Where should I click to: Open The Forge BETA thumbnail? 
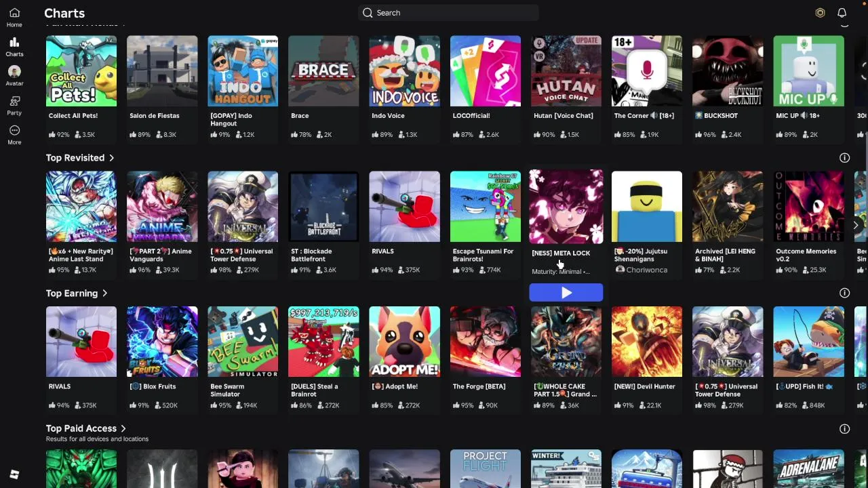click(x=486, y=342)
